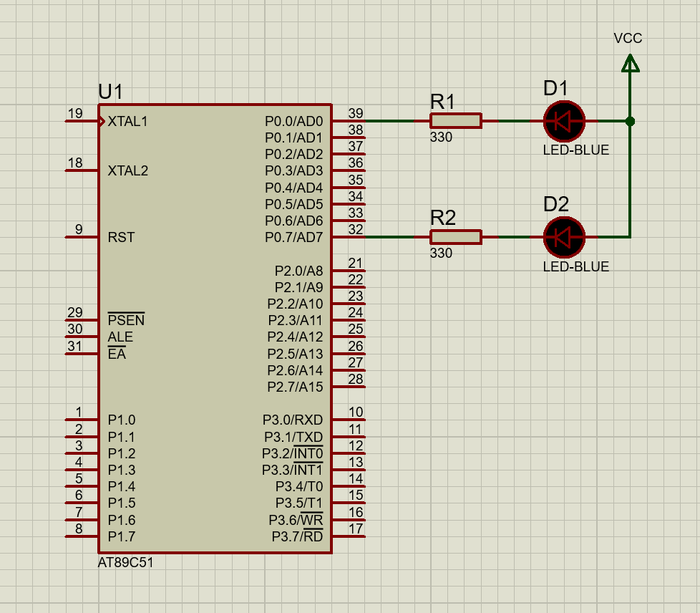This screenshot has width=700, height=613.
Task: Click pin 17 P3.7/RD stub
Action: click(349, 536)
